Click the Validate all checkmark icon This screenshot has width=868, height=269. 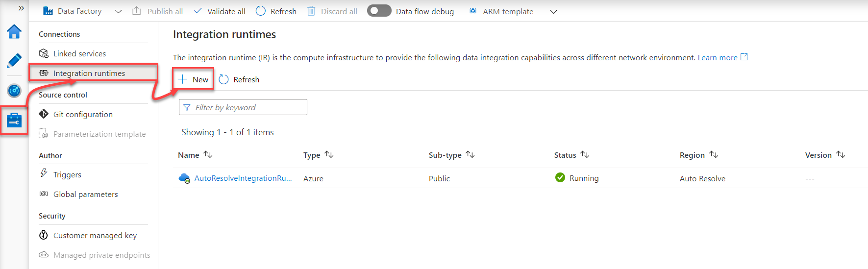click(198, 11)
